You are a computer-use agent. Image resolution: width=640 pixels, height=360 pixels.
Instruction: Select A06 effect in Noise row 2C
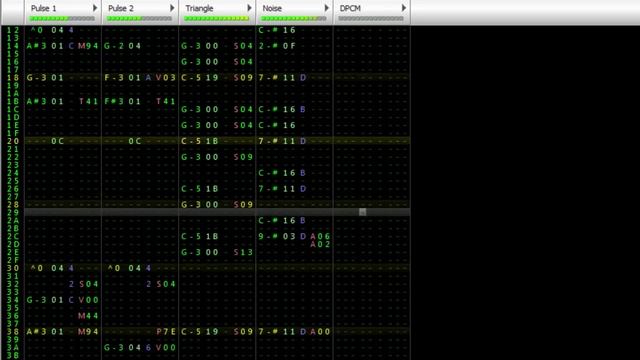[x=320, y=236]
